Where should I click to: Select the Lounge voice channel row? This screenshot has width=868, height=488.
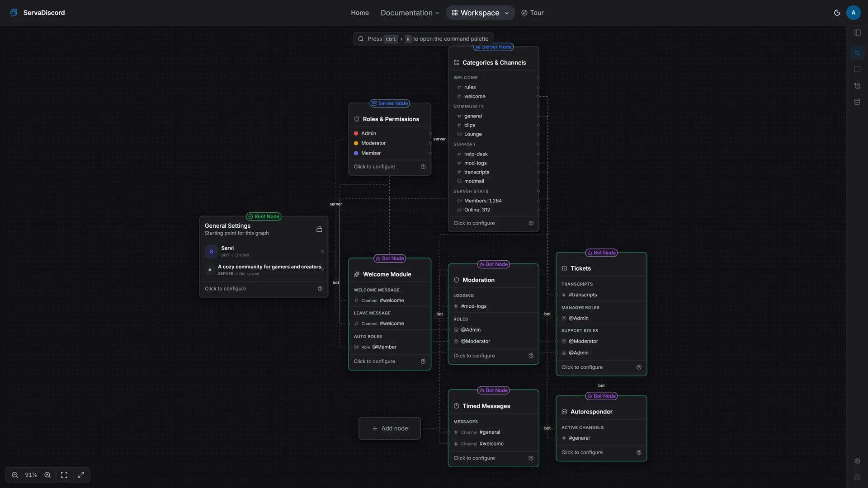coord(493,134)
